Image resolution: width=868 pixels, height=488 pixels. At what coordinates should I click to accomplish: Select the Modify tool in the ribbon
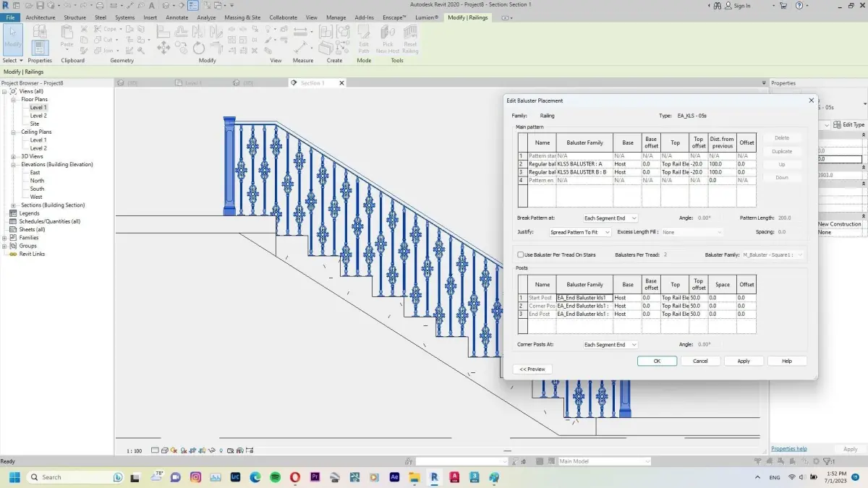click(13, 39)
